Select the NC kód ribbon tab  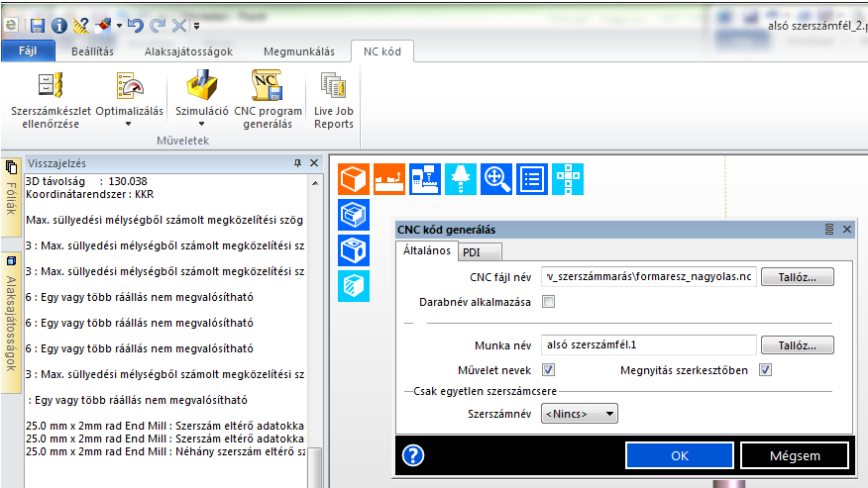point(381,51)
